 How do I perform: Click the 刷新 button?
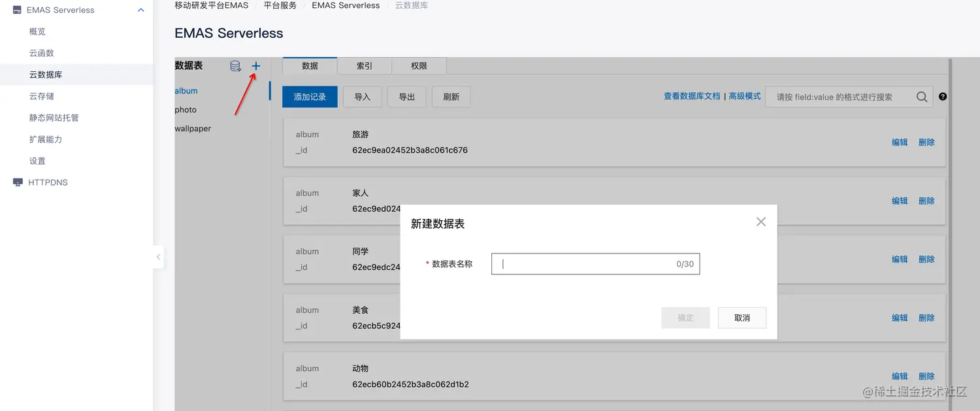(x=451, y=97)
